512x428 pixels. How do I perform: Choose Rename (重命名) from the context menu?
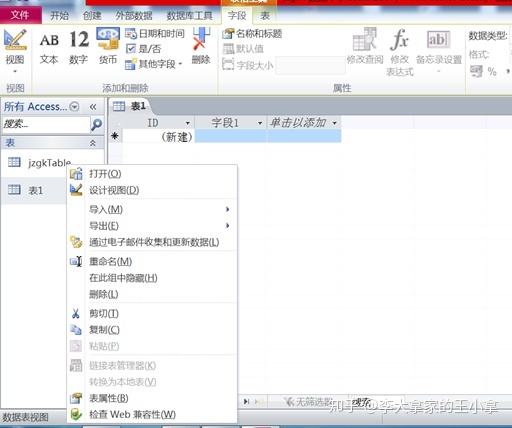click(x=153, y=261)
